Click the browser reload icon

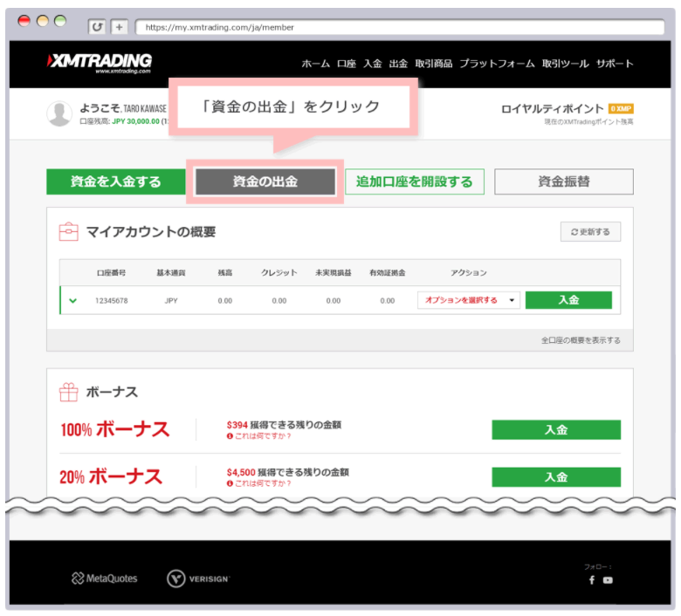pyautogui.click(x=97, y=27)
